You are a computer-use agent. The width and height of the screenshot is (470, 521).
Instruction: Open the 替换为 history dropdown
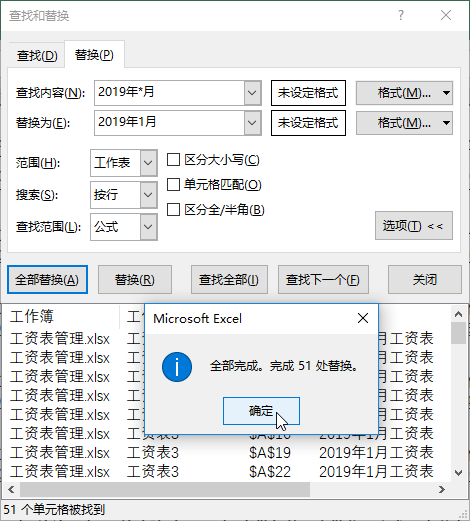[252, 123]
